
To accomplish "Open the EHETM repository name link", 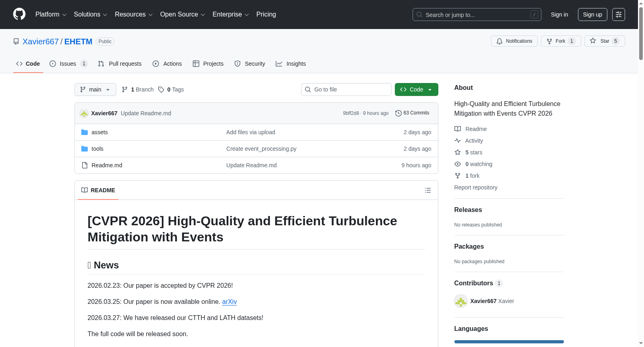I will 78,42.
